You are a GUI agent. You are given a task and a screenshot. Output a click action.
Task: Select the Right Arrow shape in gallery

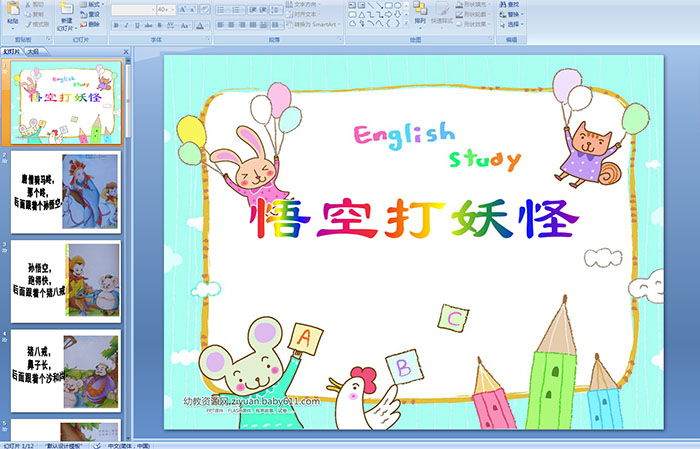[388, 15]
